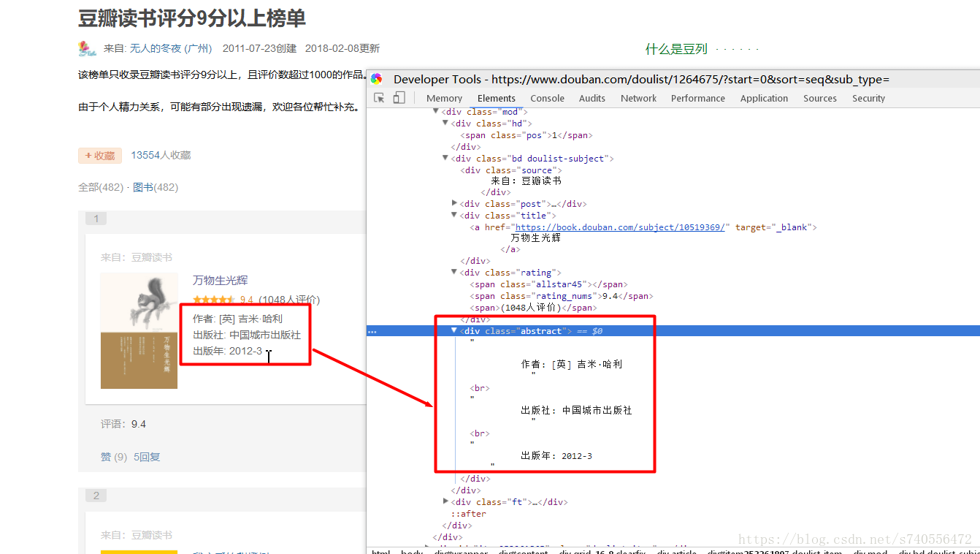The image size is (980, 554).
Task: Click the five-star rating graphic
Action: 214,300
